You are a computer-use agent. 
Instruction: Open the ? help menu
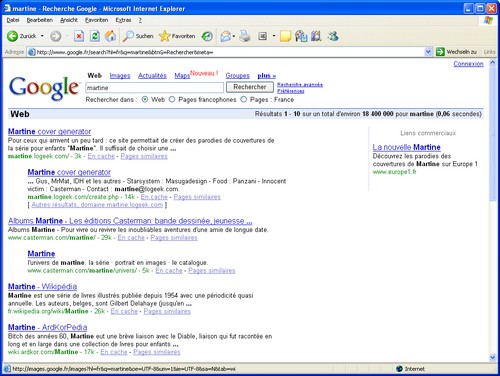point(140,20)
